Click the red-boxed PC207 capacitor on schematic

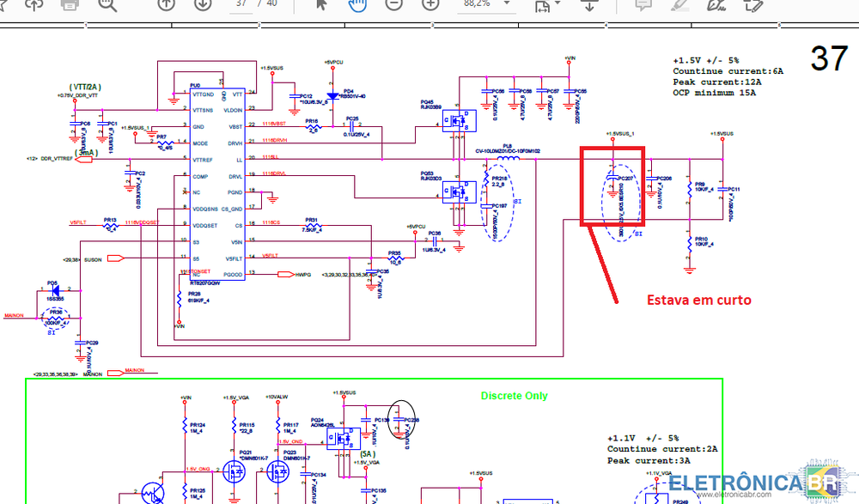coord(612,185)
